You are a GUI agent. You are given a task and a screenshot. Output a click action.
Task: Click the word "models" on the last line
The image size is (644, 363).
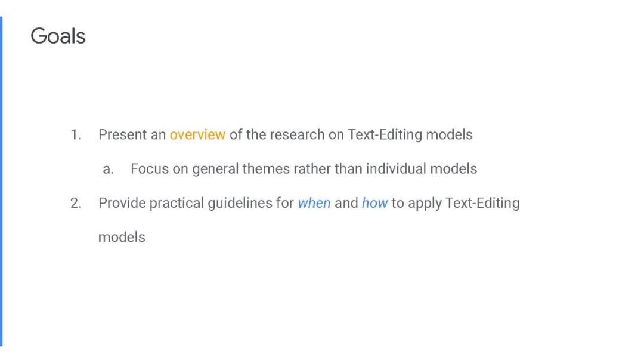(122, 237)
